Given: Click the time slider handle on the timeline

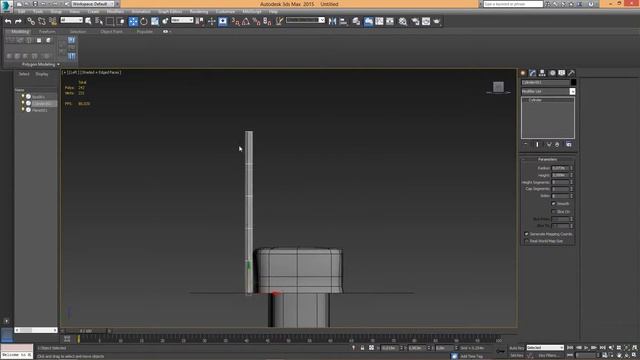Looking at the screenshot, I should tap(86, 331).
